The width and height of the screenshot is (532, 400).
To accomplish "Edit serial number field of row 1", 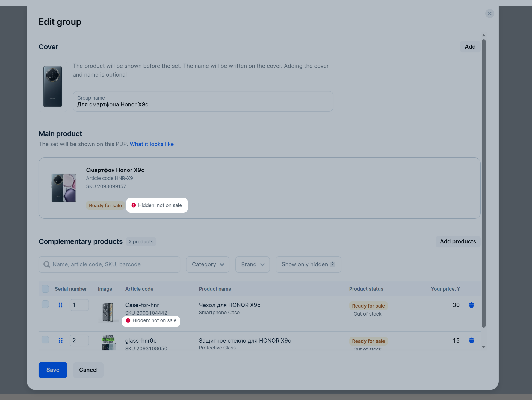I will click(x=79, y=305).
